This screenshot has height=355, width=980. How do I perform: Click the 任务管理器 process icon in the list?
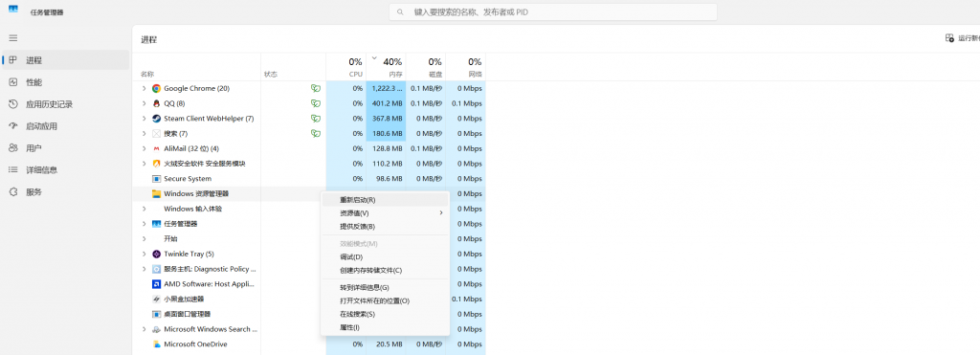pyautogui.click(x=156, y=224)
